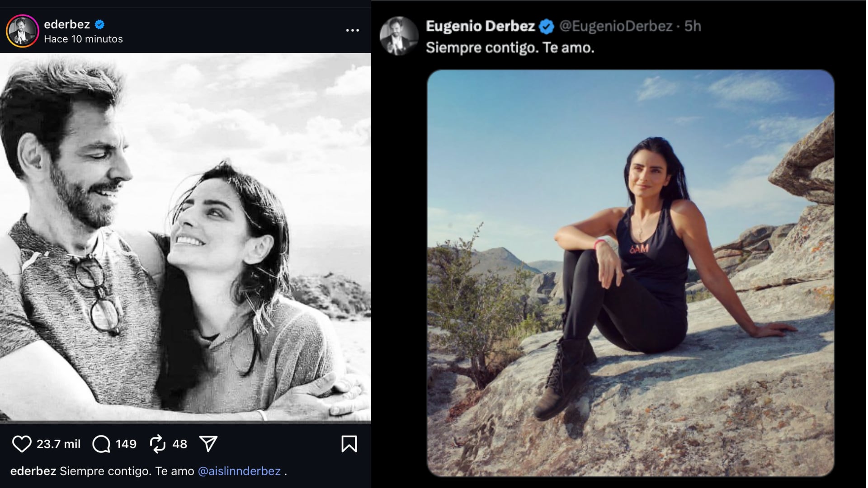Viewport: 868px width, 488px height.
Task: Click the Eugenio Derbez display name
Action: click(480, 26)
